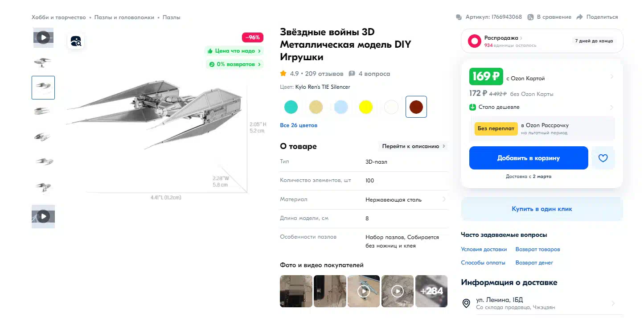Click the Share arrow icon
This screenshot has height=318, width=644.
coord(579,17)
